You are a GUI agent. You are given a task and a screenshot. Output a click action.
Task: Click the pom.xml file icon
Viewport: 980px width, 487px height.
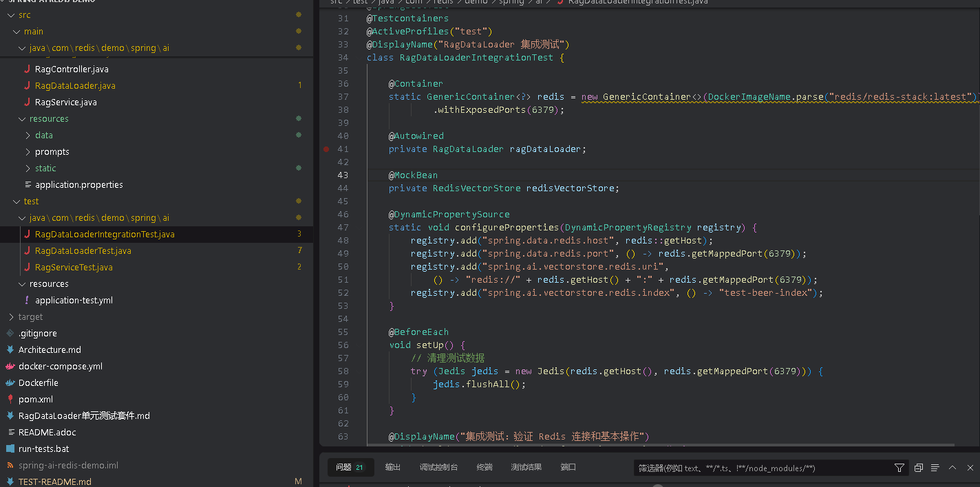pos(10,400)
